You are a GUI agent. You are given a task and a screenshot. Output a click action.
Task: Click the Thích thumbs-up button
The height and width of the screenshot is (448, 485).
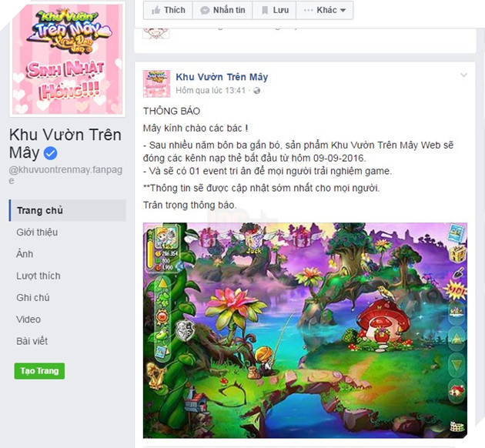tap(168, 10)
